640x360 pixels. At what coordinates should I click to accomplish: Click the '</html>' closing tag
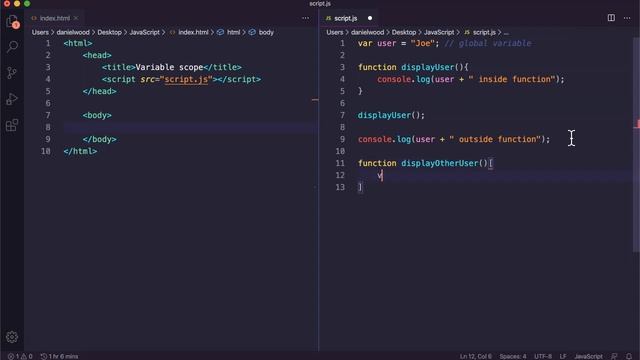(x=80, y=151)
